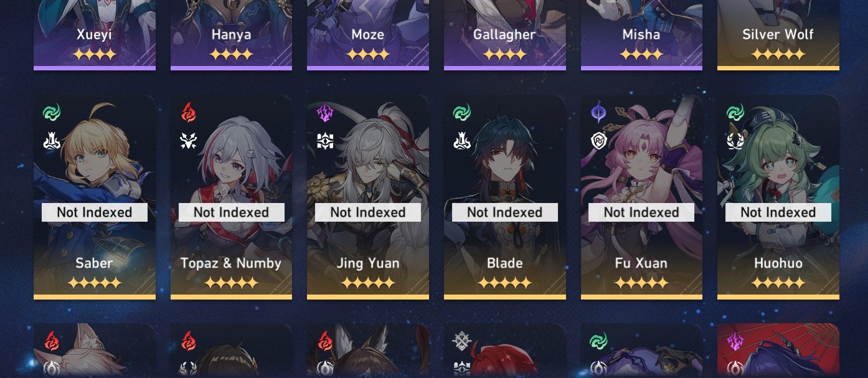The height and width of the screenshot is (378, 868).
Task: Click the Preservation shield icon on the Fu Xuan card
Action: [598, 141]
